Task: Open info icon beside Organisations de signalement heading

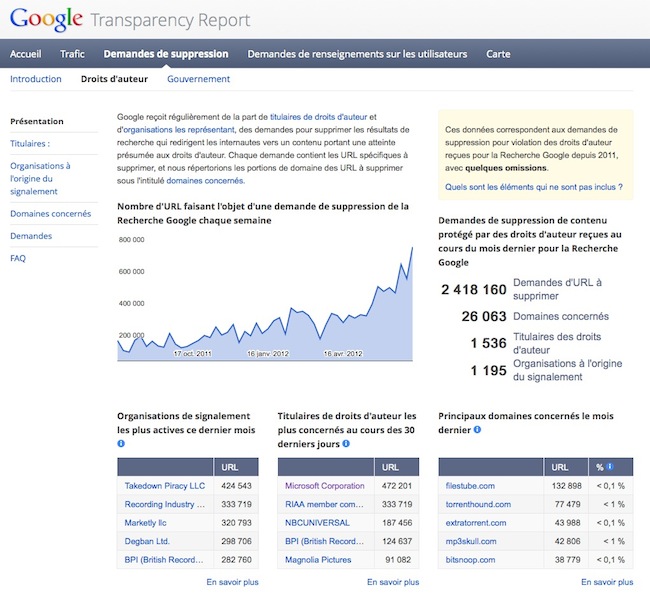Action: click(121, 444)
